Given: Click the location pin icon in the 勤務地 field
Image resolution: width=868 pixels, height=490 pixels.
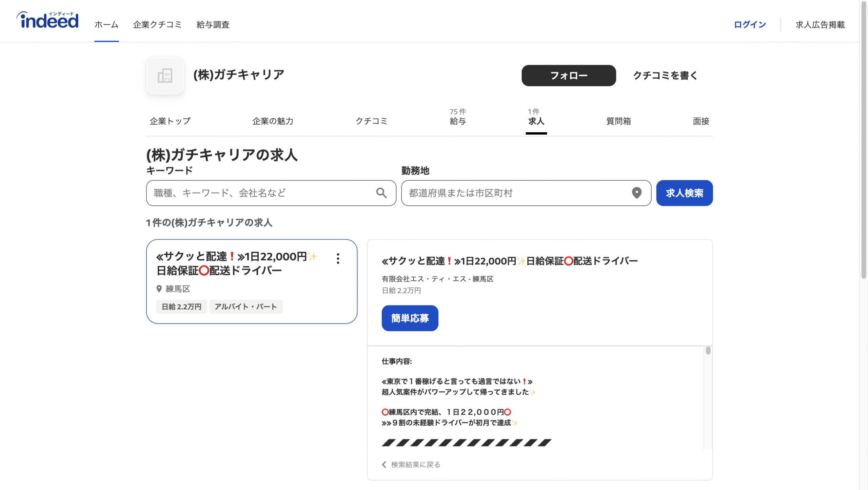Looking at the screenshot, I should tap(637, 193).
